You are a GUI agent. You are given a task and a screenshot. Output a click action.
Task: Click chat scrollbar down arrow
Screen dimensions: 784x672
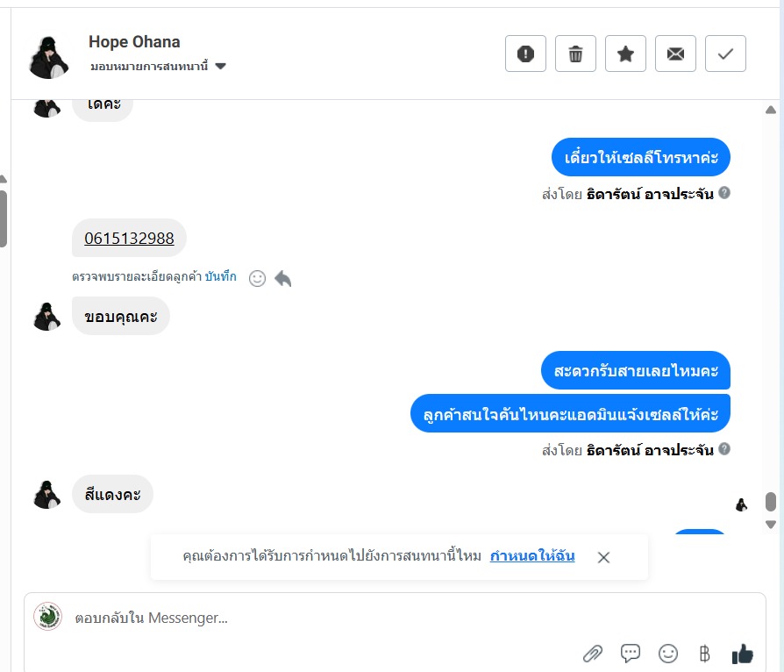pyautogui.click(x=771, y=525)
